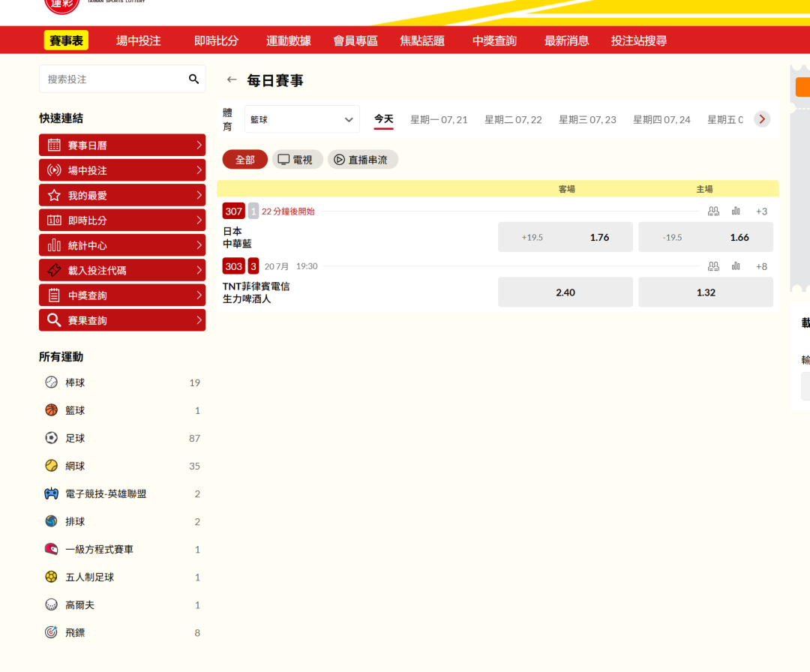Select 足球 football icon in sports list
The image size is (810, 672).
pos(51,438)
